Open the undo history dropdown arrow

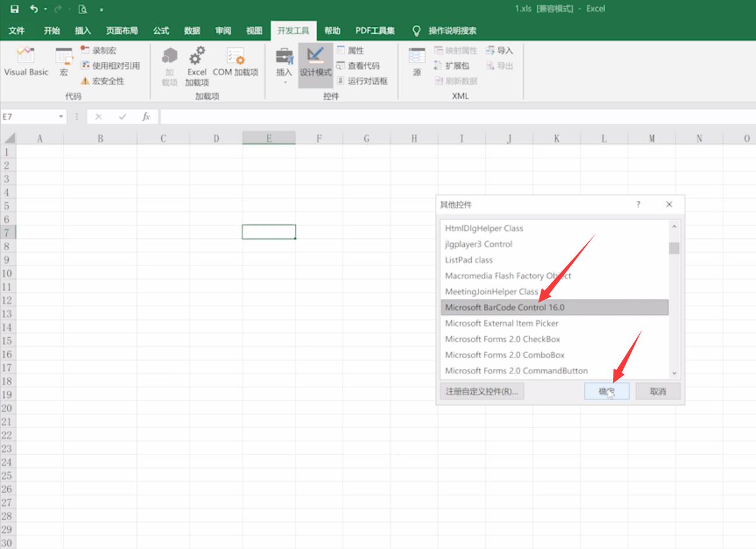(x=45, y=9)
